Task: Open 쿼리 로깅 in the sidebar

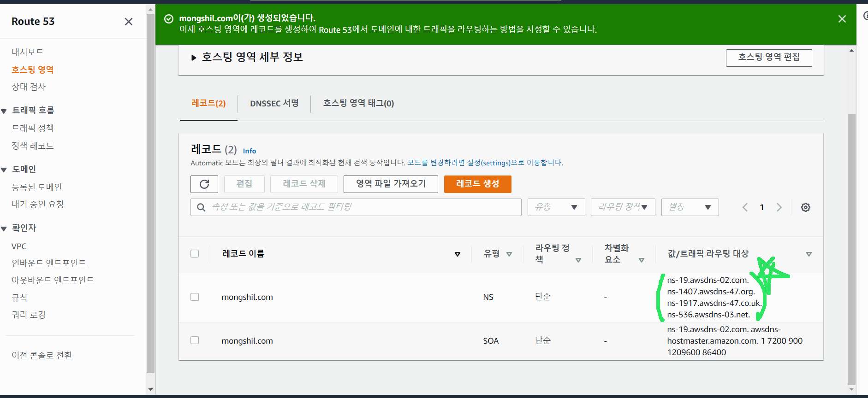Action: (29, 315)
